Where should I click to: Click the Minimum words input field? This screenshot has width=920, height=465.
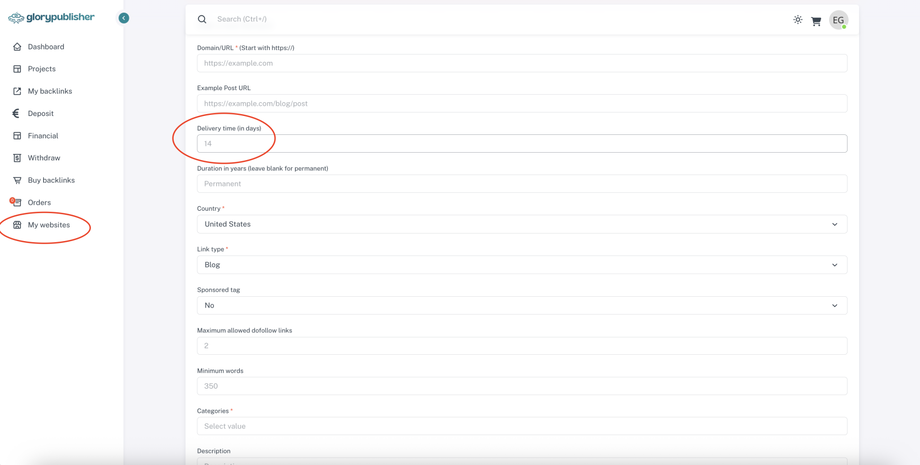tap(522, 386)
